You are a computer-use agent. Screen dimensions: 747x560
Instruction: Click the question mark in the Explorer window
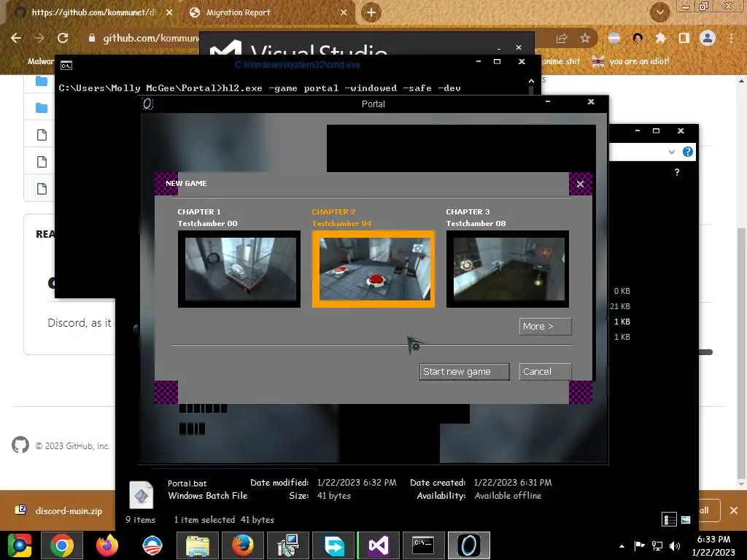click(x=676, y=172)
